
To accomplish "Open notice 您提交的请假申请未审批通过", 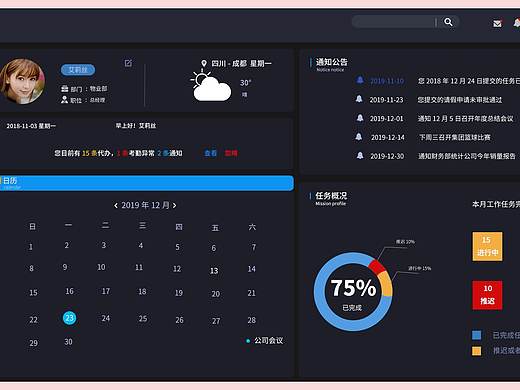I will pyautogui.click(x=460, y=100).
